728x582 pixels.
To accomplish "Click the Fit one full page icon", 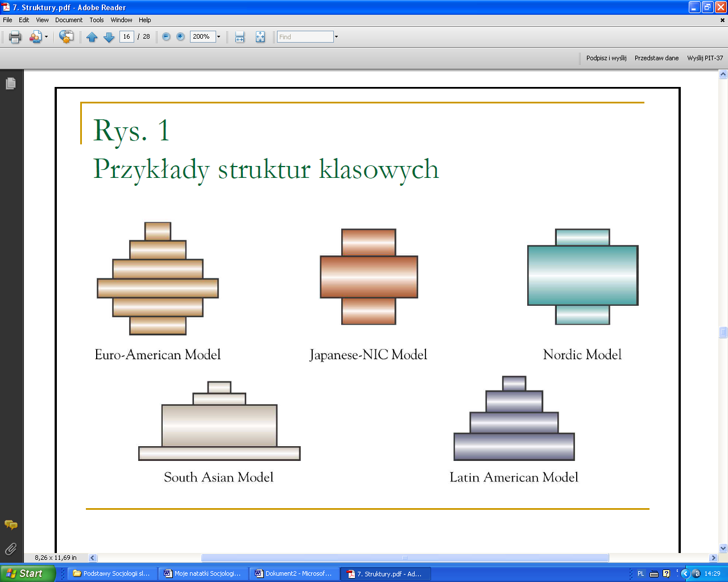I will [260, 37].
